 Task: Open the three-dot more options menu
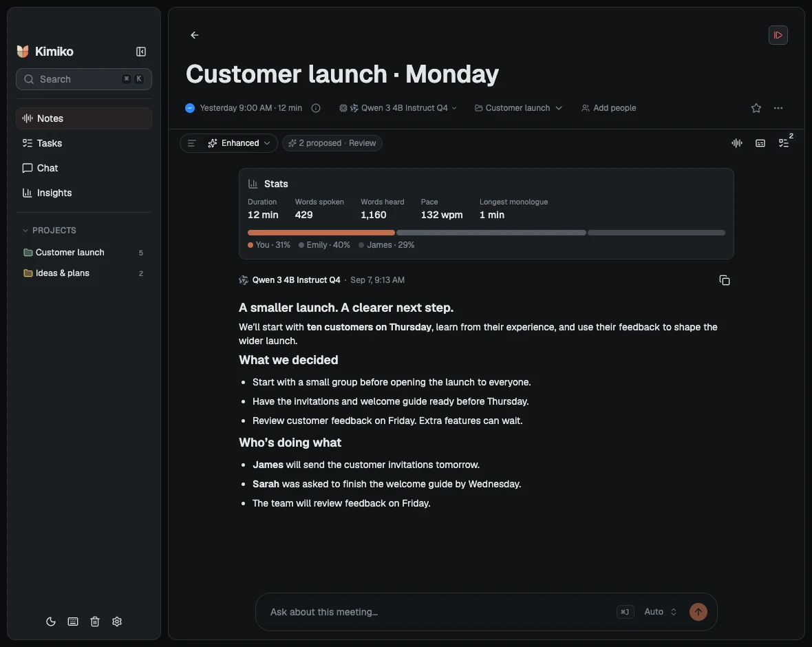778,108
